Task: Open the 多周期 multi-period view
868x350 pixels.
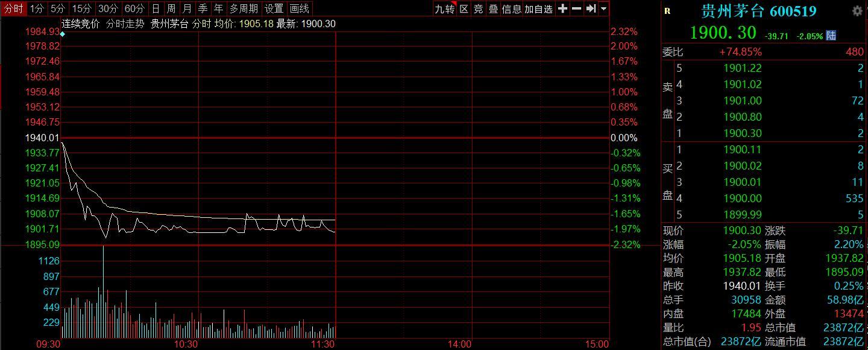Action: (244, 8)
